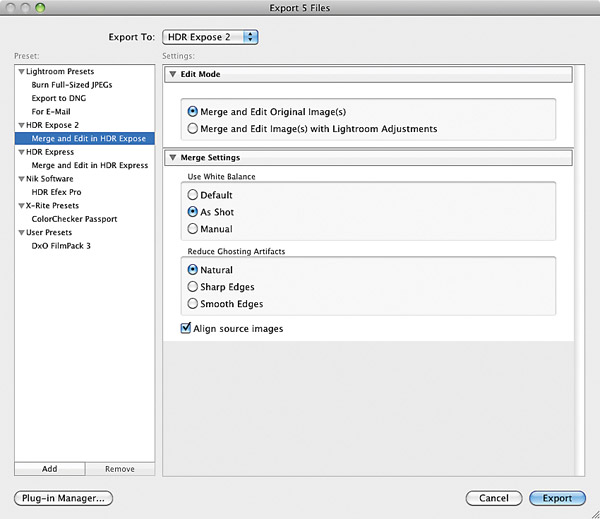
Task: Uncheck Align source images checkbox
Action: pyautogui.click(x=186, y=328)
